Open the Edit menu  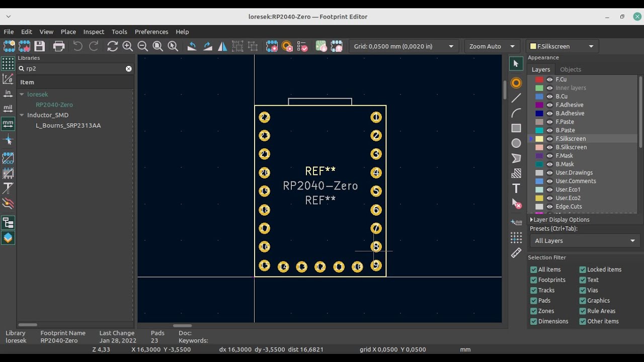27,32
